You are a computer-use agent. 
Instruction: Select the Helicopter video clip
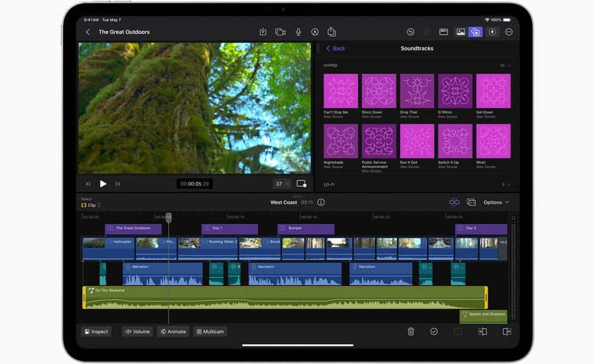click(x=109, y=249)
